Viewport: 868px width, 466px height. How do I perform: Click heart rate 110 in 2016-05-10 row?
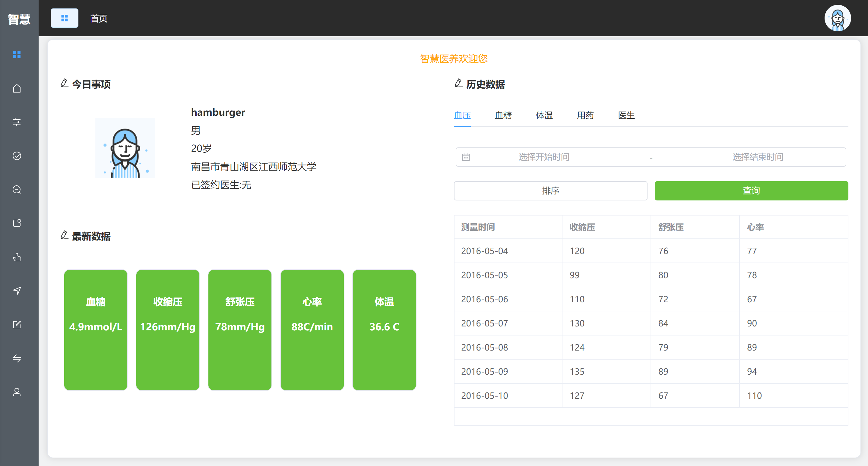[754, 396]
